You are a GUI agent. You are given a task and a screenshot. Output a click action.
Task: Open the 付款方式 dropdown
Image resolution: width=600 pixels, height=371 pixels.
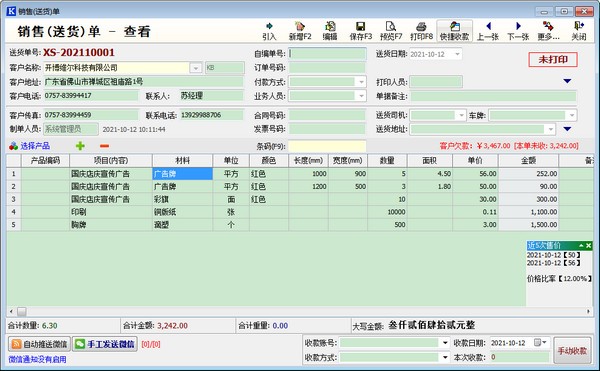coord(361,82)
